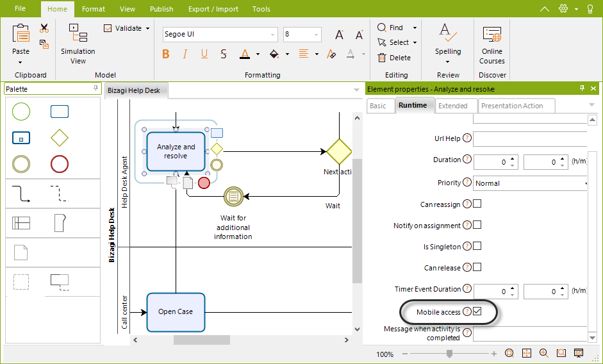Image resolution: width=603 pixels, height=364 pixels.
Task: Expand the Validate dropdown arrow
Action: (x=147, y=28)
